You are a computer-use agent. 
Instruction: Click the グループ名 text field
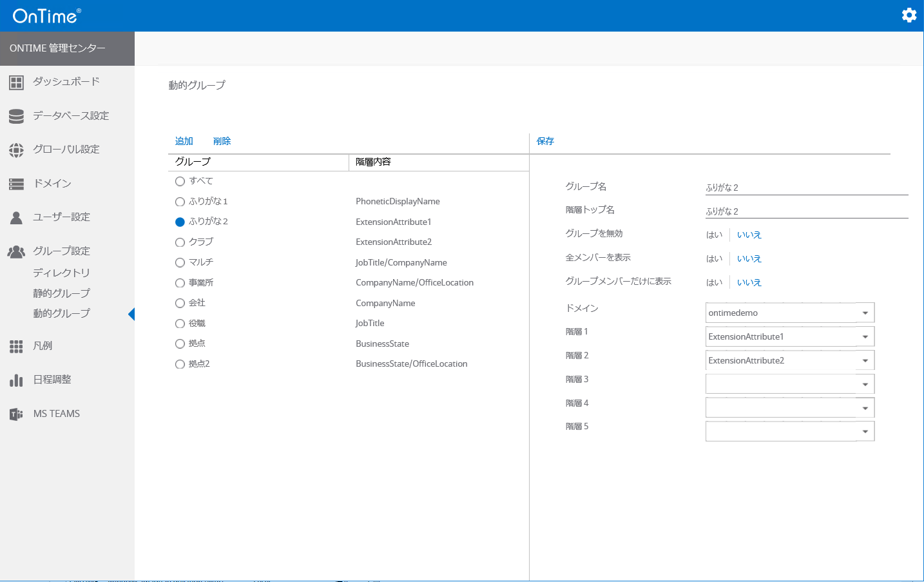click(806, 188)
